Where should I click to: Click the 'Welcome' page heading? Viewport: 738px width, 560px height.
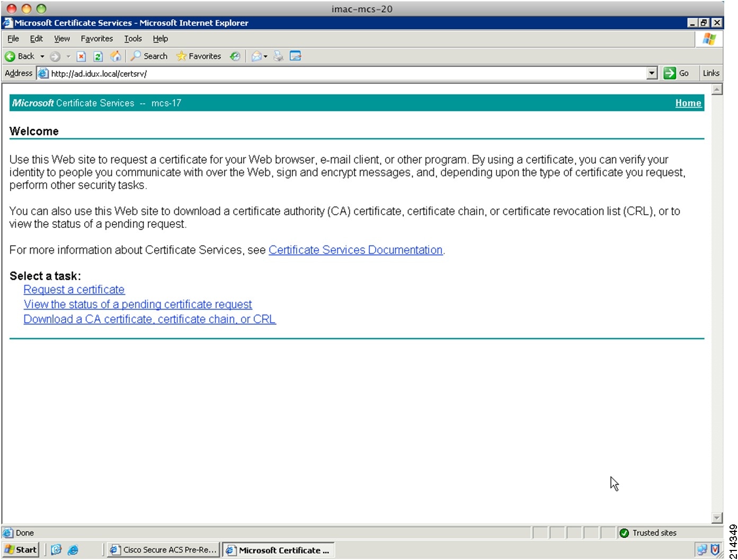tap(34, 131)
